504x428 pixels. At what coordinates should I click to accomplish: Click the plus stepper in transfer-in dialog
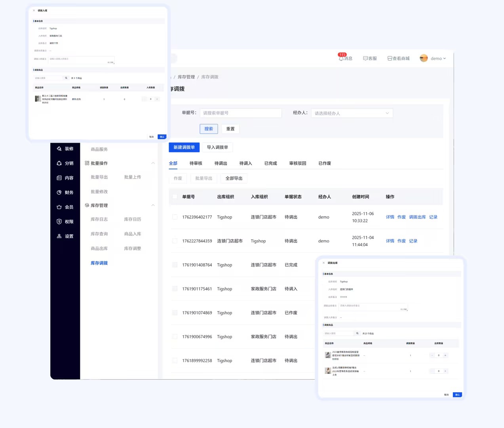tap(157, 99)
